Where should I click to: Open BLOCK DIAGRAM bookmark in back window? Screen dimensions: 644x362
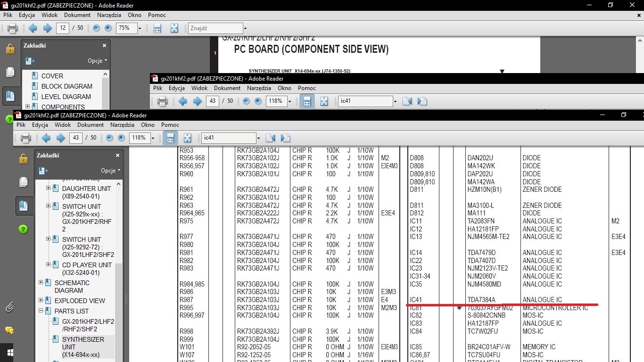[66, 86]
